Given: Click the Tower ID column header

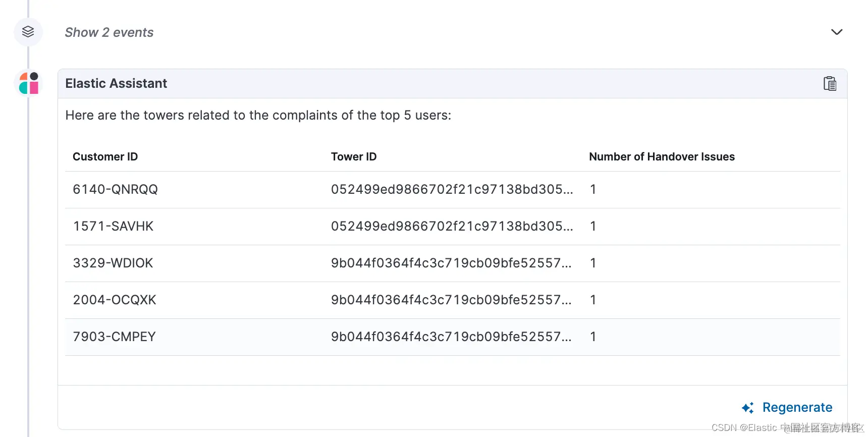Looking at the screenshot, I should (353, 157).
